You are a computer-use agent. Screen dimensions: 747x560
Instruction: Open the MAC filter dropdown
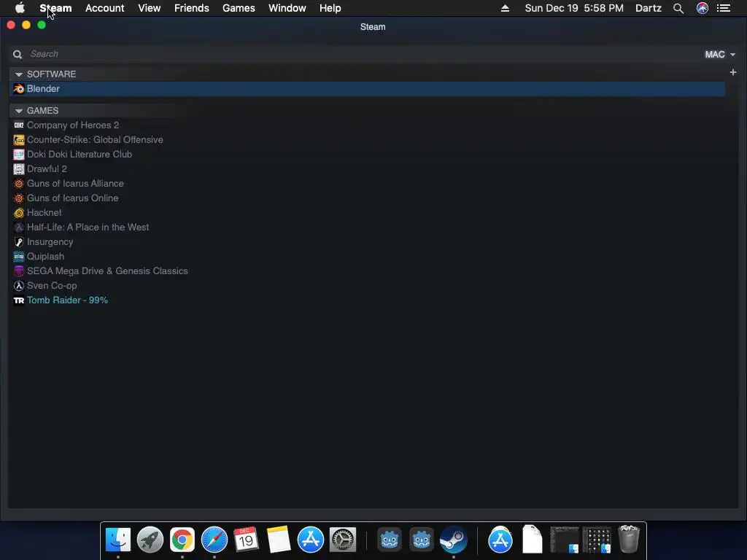coord(720,54)
